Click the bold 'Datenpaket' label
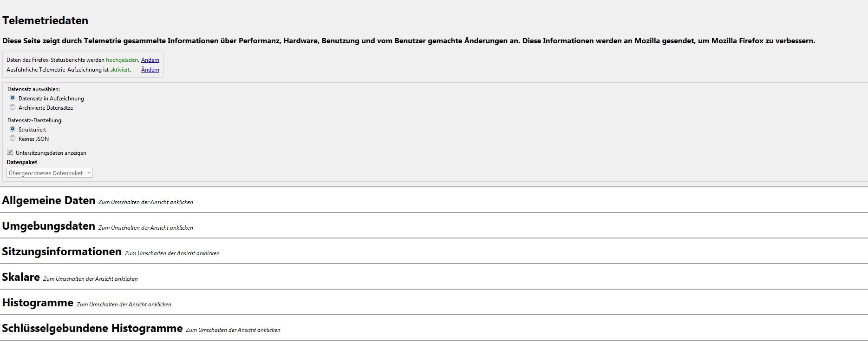 coord(22,162)
